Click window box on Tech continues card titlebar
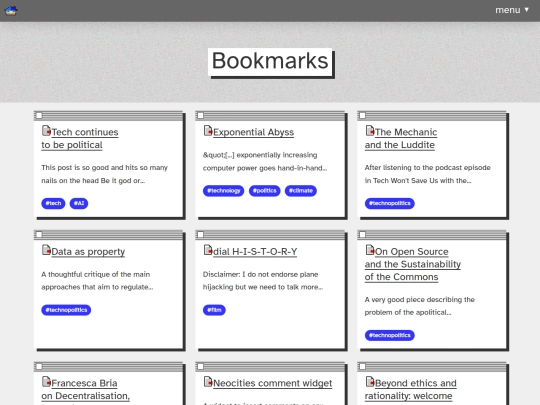The image size is (540, 405). pos(39,115)
